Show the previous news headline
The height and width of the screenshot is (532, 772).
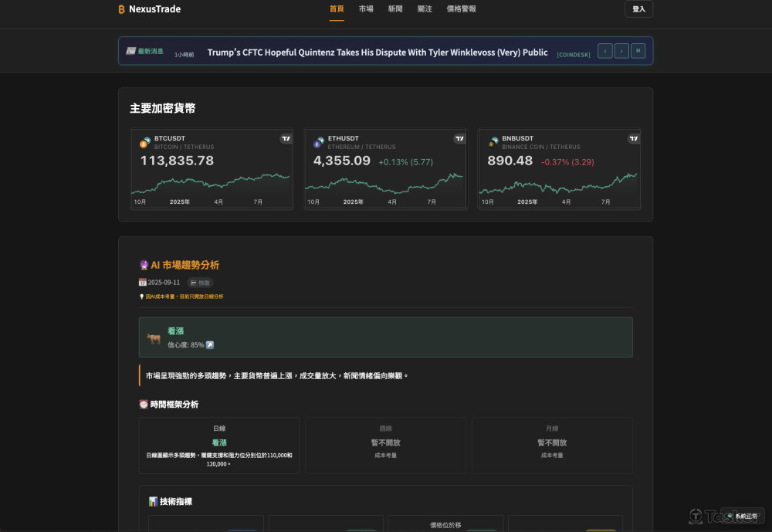point(605,51)
